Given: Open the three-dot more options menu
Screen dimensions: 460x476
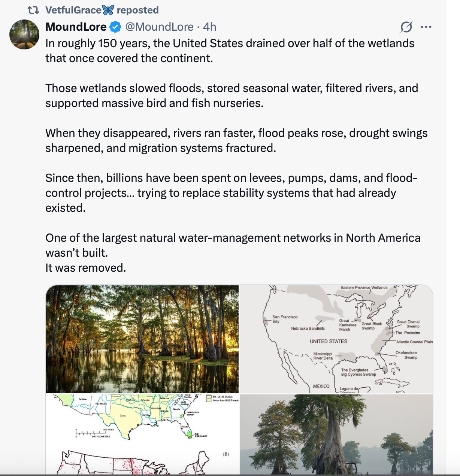Looking at the screenshot, I should click(x=426, y=27).
